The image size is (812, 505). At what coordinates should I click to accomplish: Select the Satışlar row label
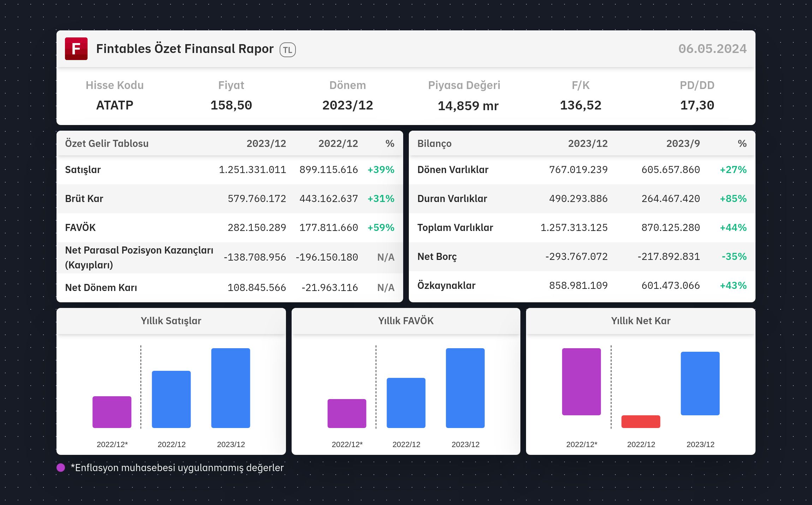83,170
